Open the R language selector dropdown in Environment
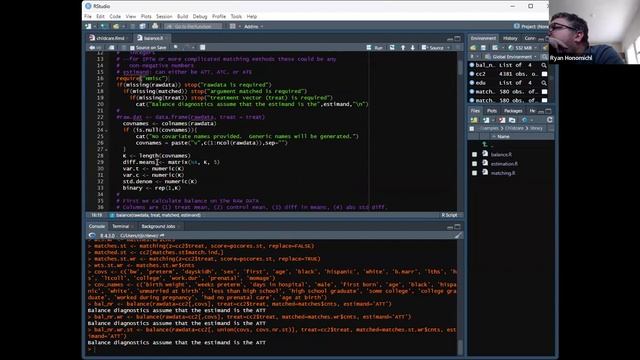Viewport: 640px width, 360px height. pos(473,57)
